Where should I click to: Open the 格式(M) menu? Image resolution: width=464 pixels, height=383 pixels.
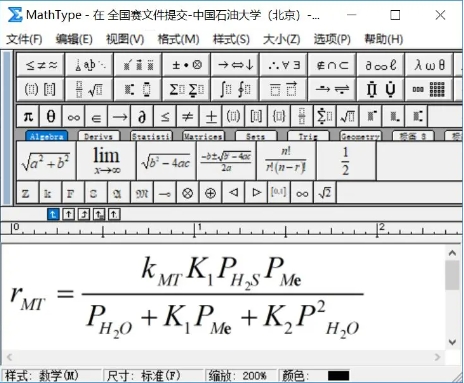(x=178, y=39)
